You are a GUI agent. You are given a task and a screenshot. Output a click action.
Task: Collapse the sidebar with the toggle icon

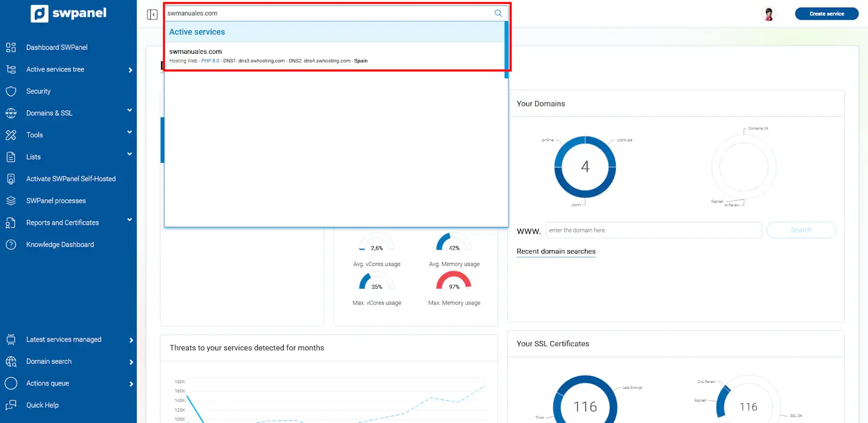pyautogui.click(x=152, y=14)
